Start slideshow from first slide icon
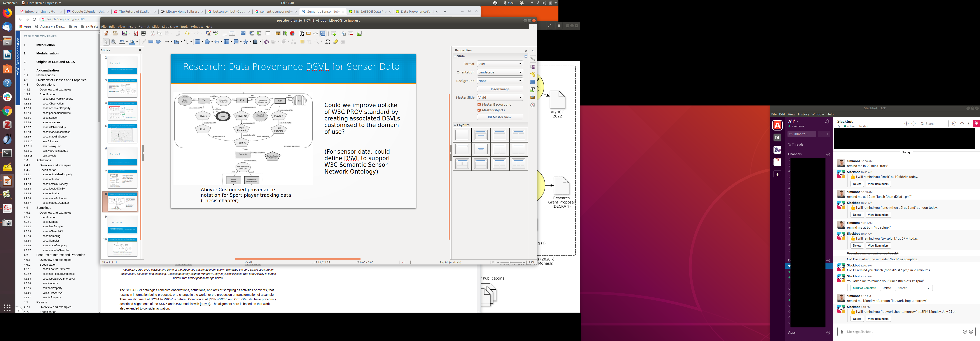980x341 pixels. pyautogui.click(x=252, y=33)
